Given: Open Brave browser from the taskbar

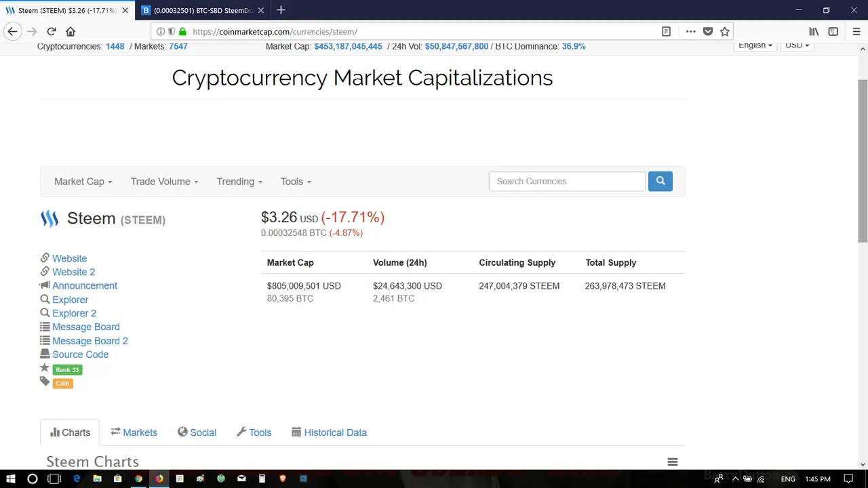Looking at the screenshot, I should [x=283, y=479].
